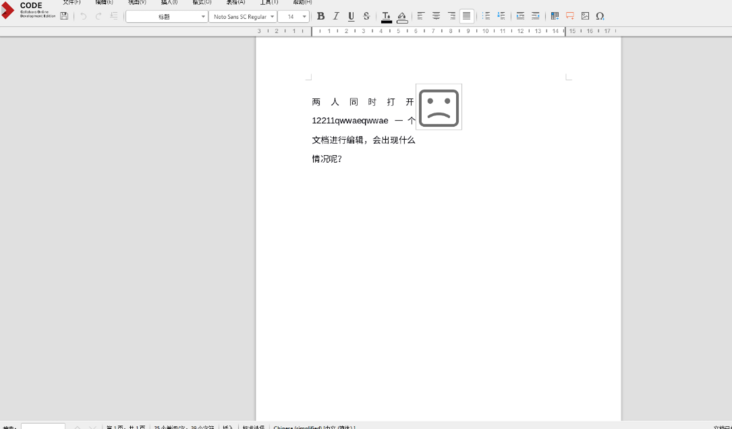Toggle bulleted list icon

click(486, 16)
